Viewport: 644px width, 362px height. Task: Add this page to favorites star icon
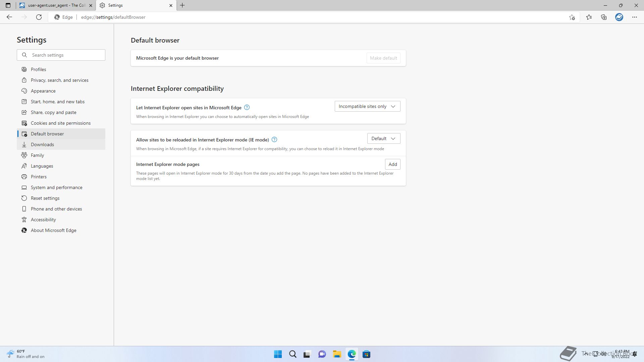[572, 17]
